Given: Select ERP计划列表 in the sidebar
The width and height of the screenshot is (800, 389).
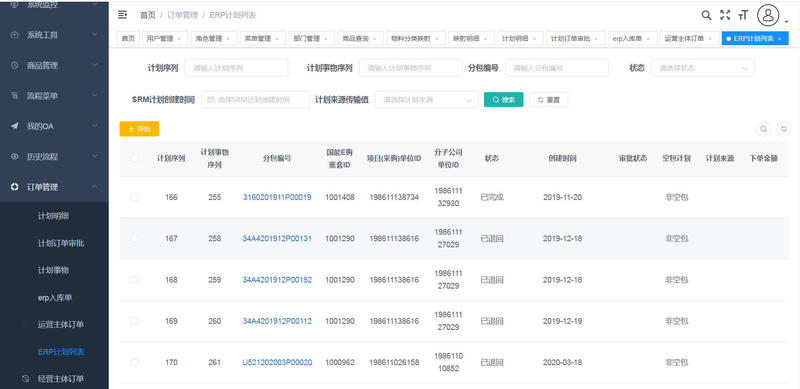Looking at the screenshot, I should (61, 352).
